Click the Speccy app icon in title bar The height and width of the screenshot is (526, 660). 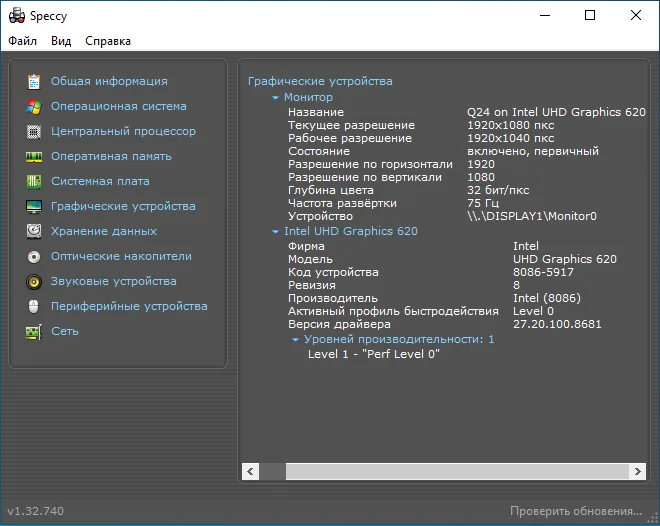coord(17,16)
